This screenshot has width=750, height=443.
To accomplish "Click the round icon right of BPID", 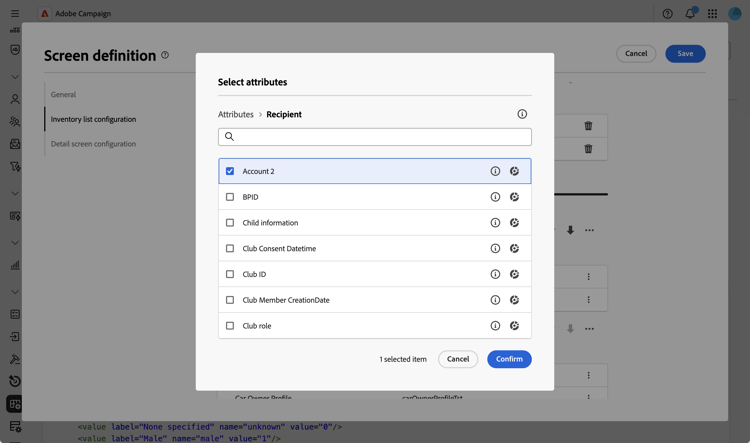I will [514, 197].
